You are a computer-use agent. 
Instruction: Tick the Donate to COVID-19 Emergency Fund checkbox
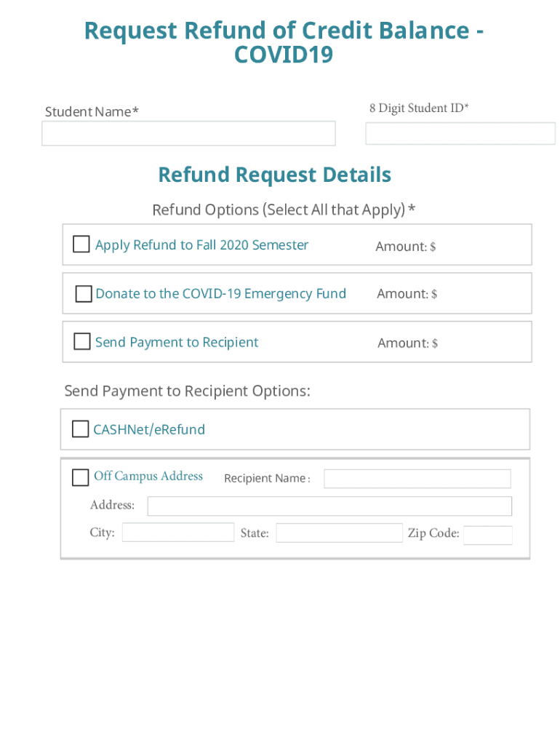pyautogui.click(x=84, y=294)
